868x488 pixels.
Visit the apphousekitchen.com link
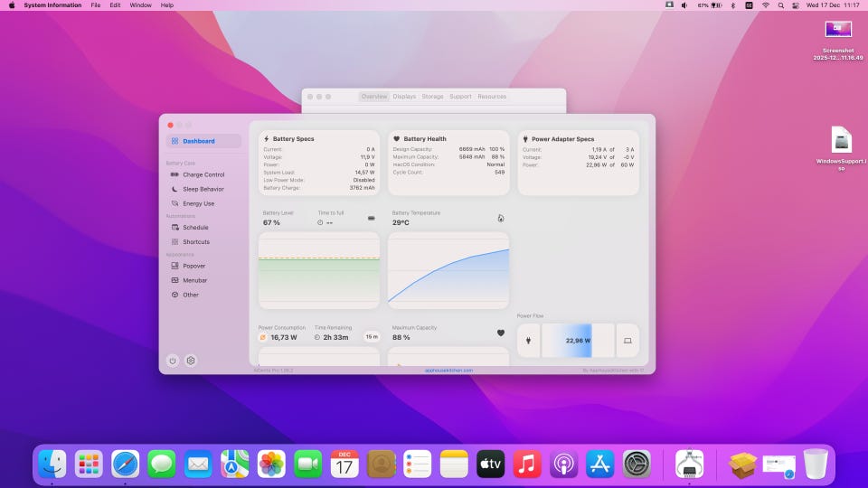pos(448,371)
